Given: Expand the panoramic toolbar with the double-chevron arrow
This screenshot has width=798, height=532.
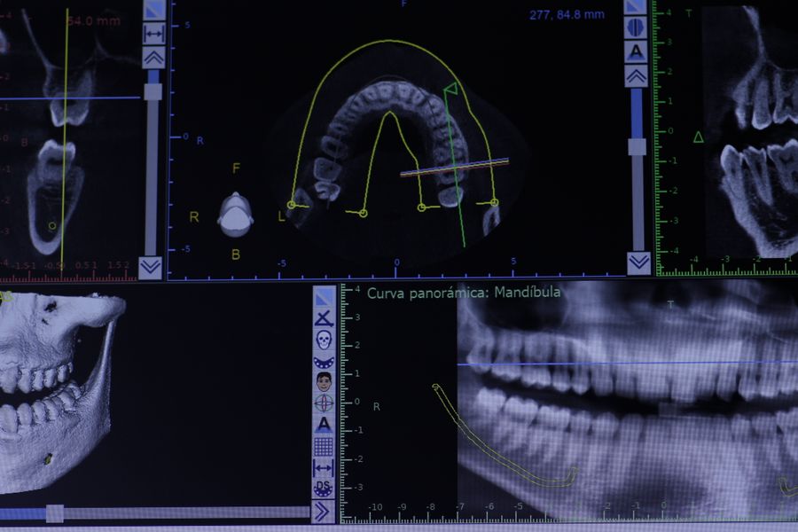Looking at the screenshot, I should [324, 512].
